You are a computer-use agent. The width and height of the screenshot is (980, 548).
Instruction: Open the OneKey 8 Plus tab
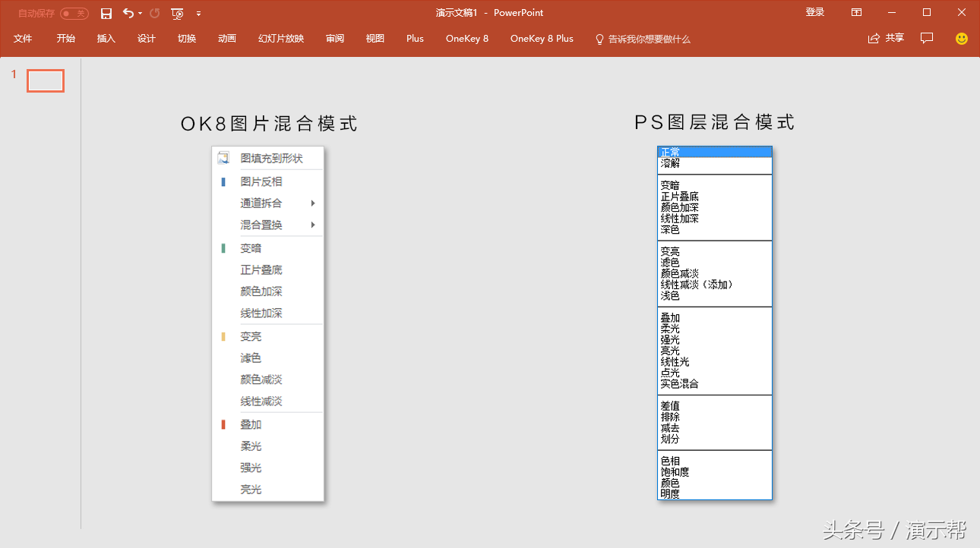pyautogui.click(x=542, y=39)
